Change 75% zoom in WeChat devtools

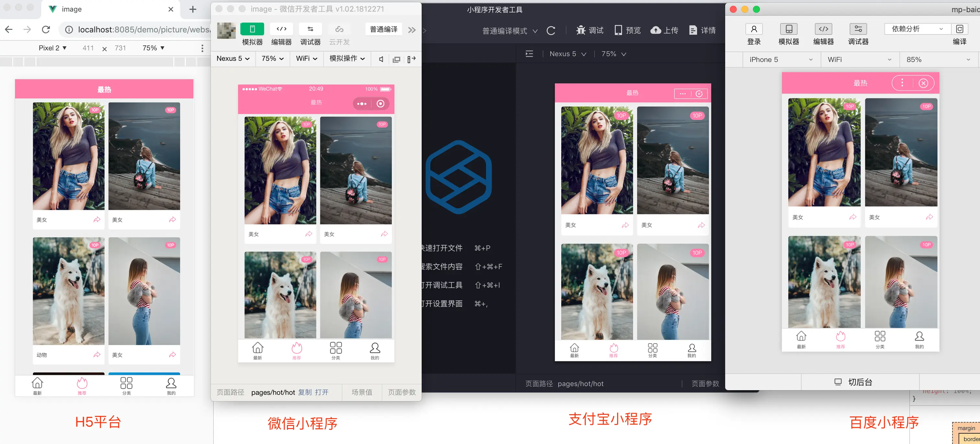tap(273, 59)
